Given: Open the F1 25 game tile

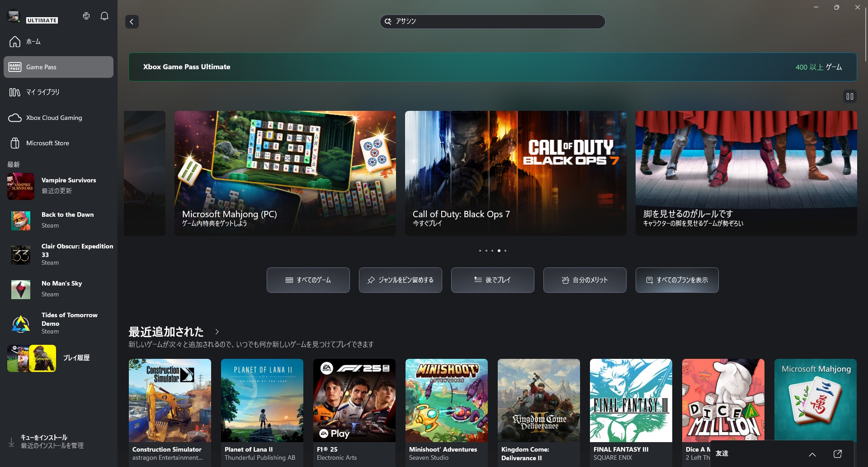Looking at the screenshot, I should coord(354,412).
